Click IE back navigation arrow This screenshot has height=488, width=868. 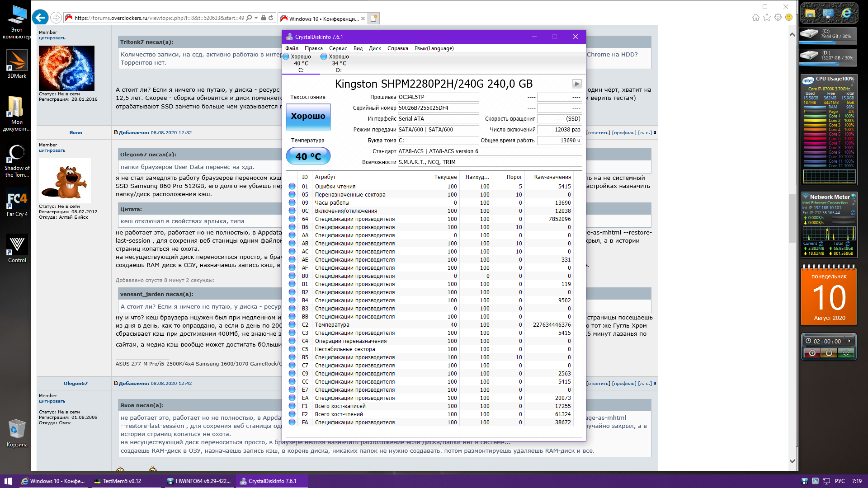pyautogui.click(x=40, y=18)
